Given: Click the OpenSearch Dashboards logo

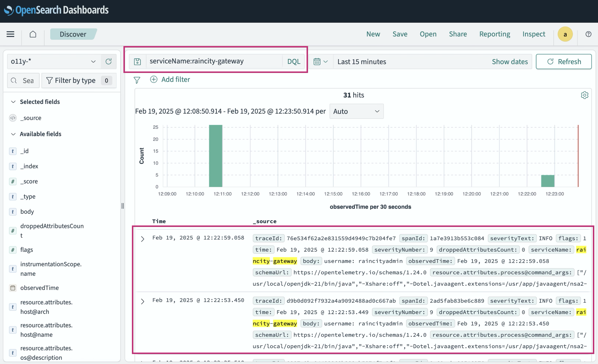Looking at the screenshot, I should pos(56,10).
